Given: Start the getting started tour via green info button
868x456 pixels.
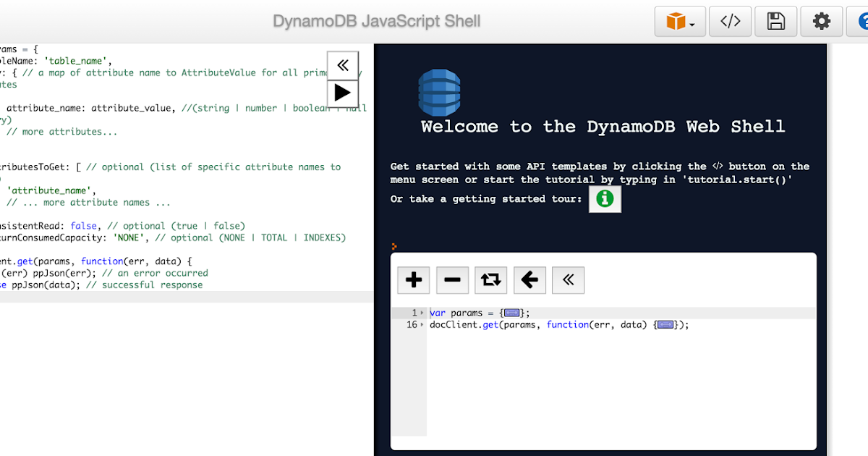Looking at the screenshot, I should 605,199.
